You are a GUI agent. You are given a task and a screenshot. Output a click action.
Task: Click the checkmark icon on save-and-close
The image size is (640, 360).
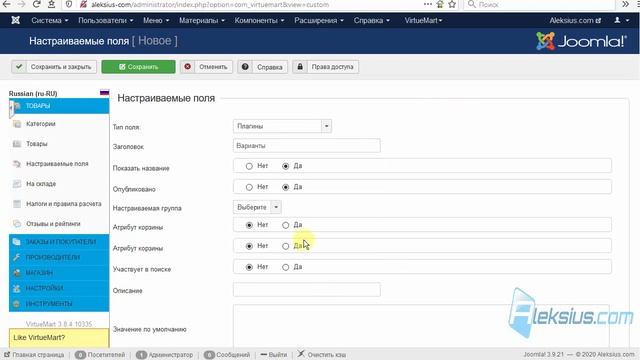(x=19, y=67)
